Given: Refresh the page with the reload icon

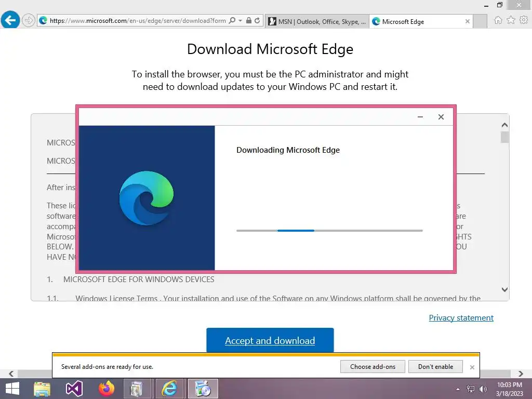Looking at the screenshot, I should pos(257,20).
